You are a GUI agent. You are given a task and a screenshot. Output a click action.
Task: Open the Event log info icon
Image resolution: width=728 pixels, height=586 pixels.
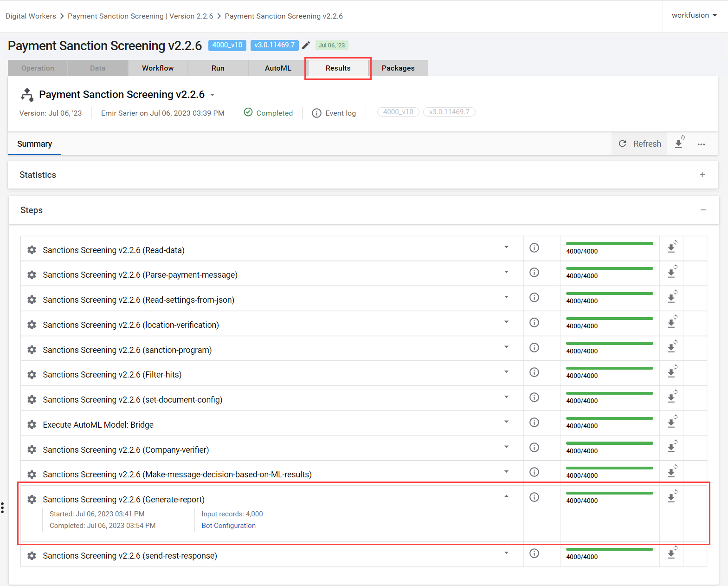[x=316, y=113]
